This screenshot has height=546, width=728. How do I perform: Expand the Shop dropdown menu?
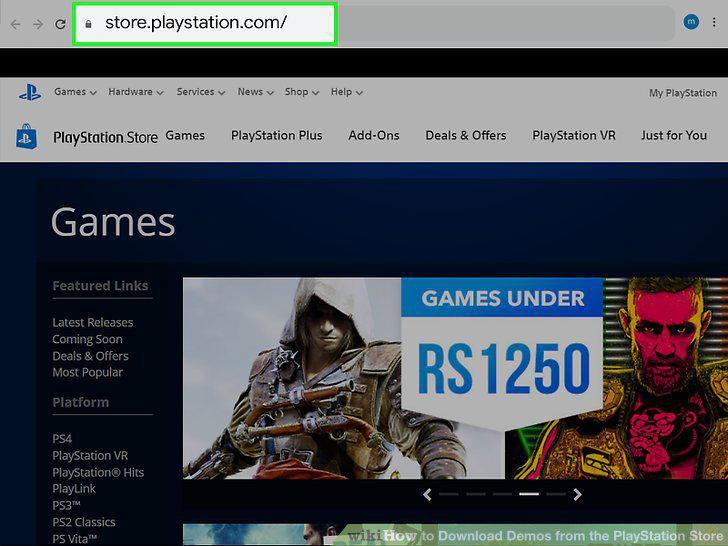302,92
